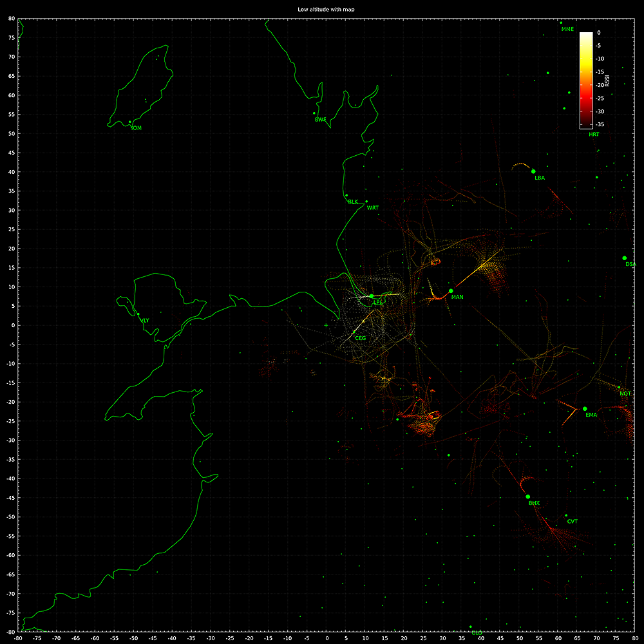The height and width of the screenshot is (644, 644).
Task: Select the MAN airport marker dot
Action: pos(451,291)
